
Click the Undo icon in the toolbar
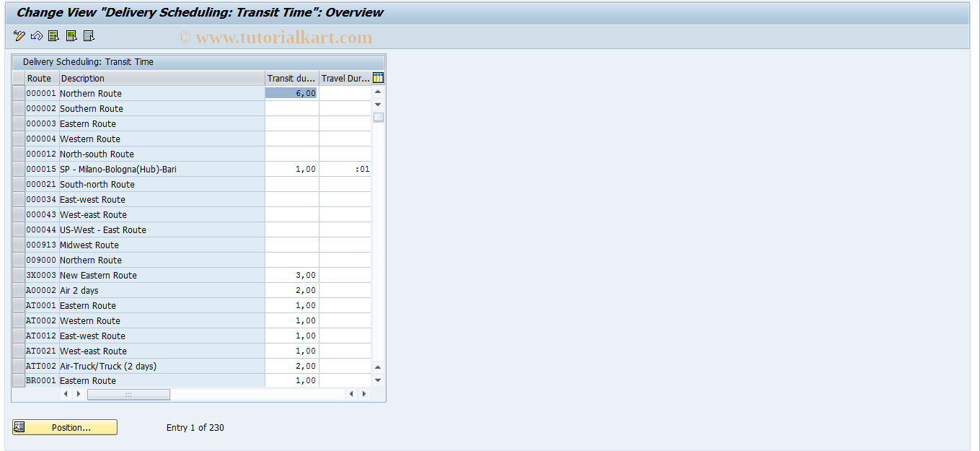(35, 35)
